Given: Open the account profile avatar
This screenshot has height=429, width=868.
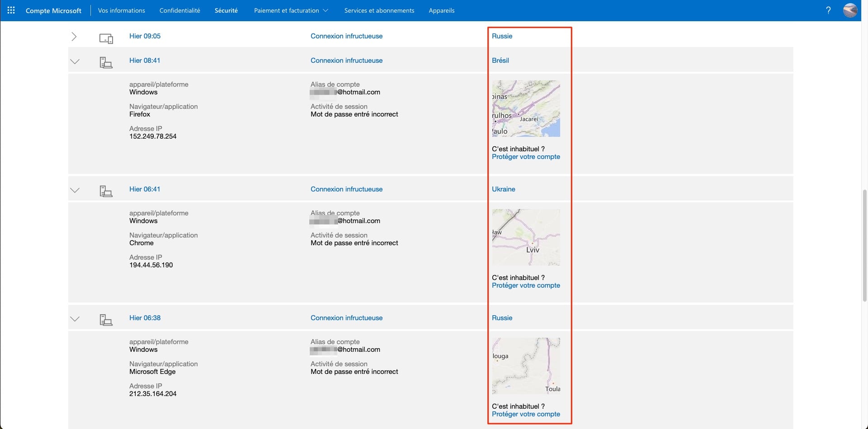Looking at the screenshot, I should (x=850, y=10).
